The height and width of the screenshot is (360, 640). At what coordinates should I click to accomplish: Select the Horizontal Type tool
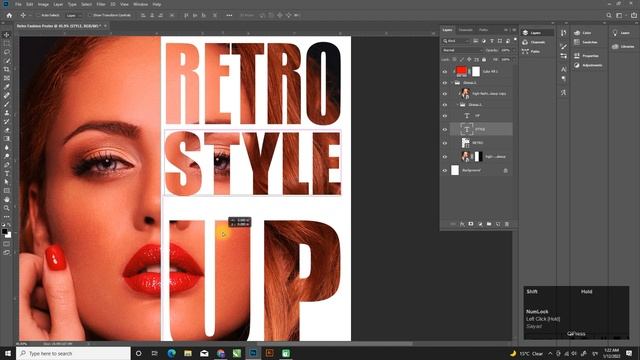(x=7, y=173)
